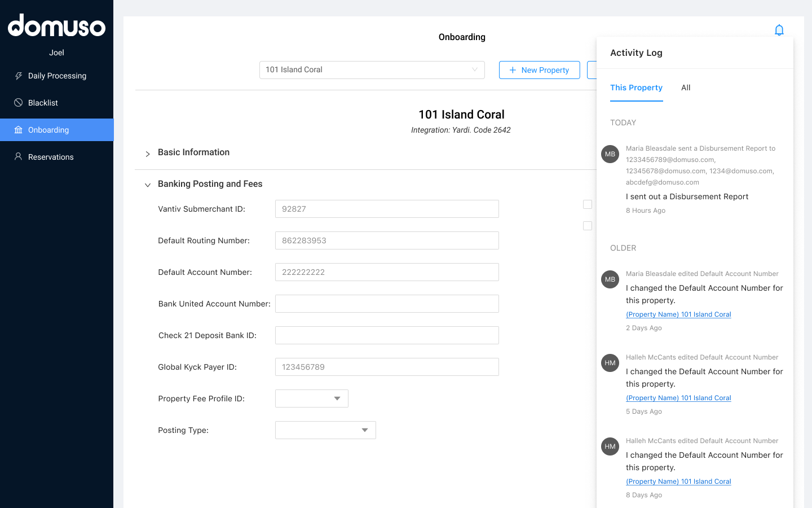Open the Posting Type dropdown
Screen dimensions: 812x508
coord(325,430)
